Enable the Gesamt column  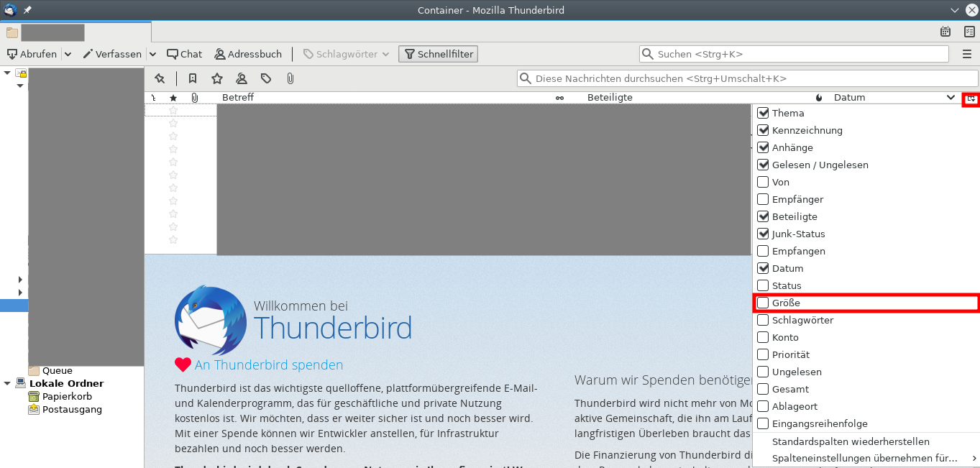pos(866,389)
